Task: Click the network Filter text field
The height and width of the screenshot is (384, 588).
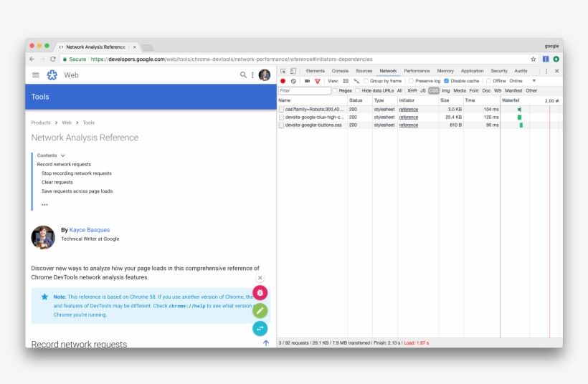Action: point(305,91)
